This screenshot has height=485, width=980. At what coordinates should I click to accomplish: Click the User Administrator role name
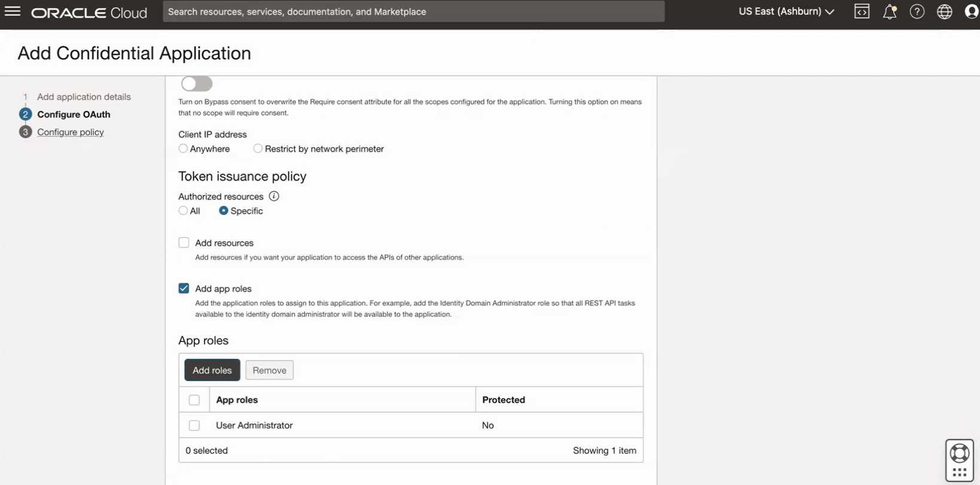click(254, 425)
